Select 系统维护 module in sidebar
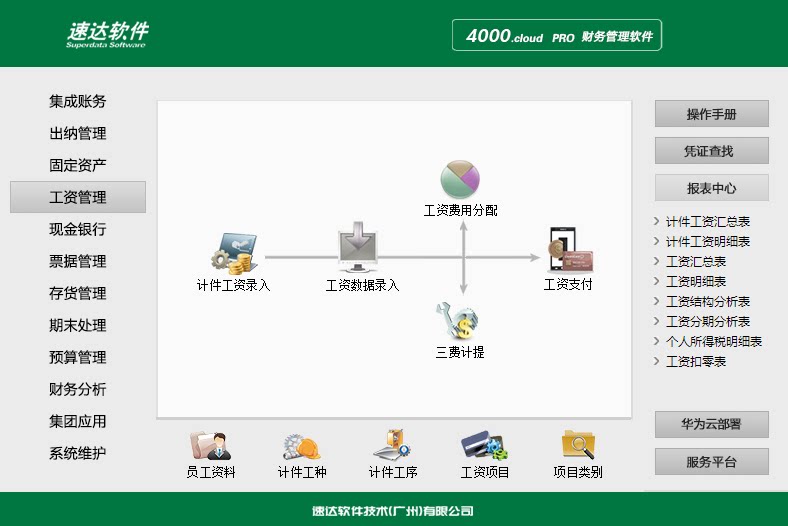 point(78,453)
